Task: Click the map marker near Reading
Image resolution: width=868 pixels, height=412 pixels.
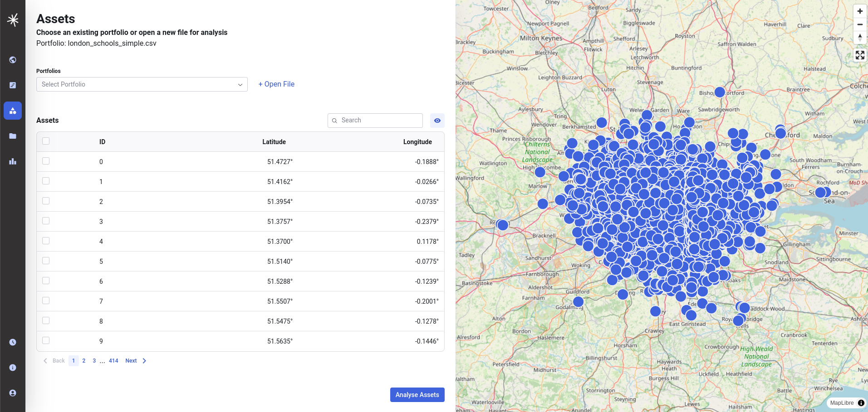Action: 503,225
